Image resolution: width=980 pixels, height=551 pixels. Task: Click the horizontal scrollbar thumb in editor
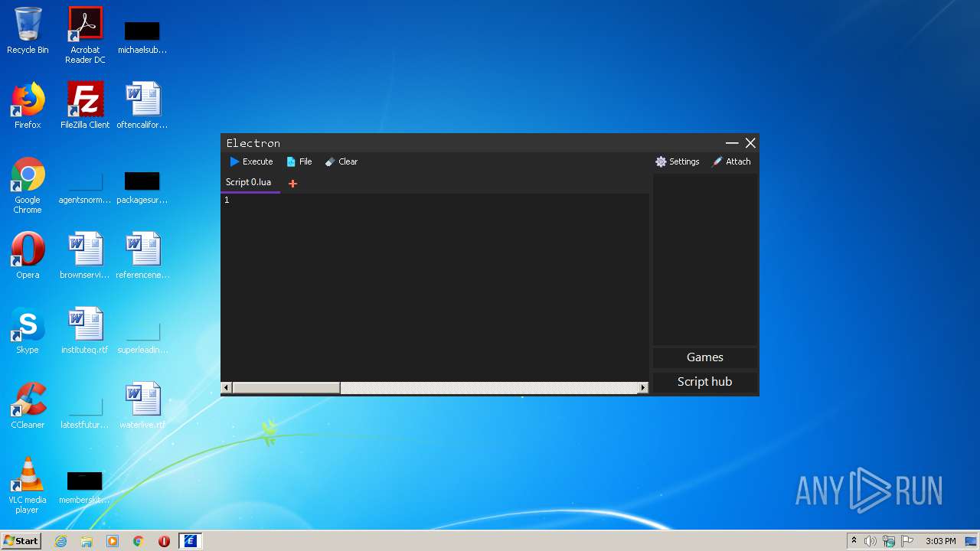tap(286, 388)
